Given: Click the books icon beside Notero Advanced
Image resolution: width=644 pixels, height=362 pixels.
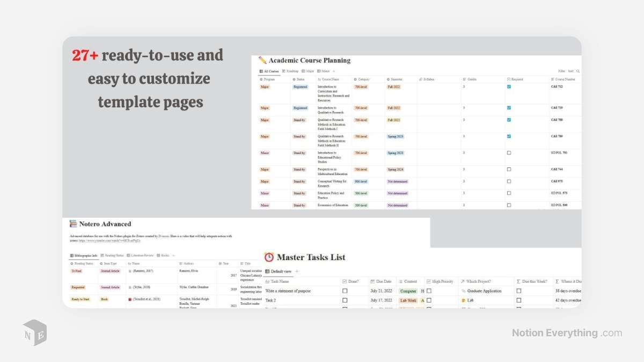Looking at the screenshot, I should 74,224.
